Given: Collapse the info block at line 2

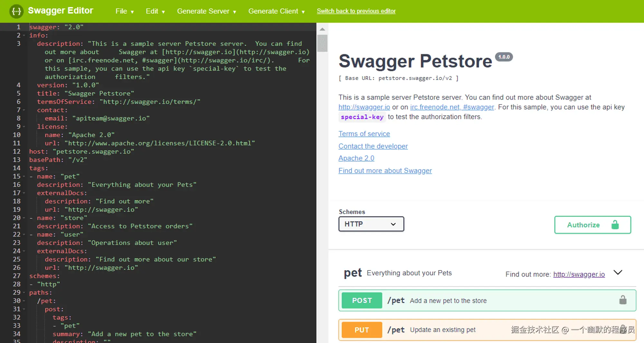Looking at the screenshot, I should coord(24,35).
